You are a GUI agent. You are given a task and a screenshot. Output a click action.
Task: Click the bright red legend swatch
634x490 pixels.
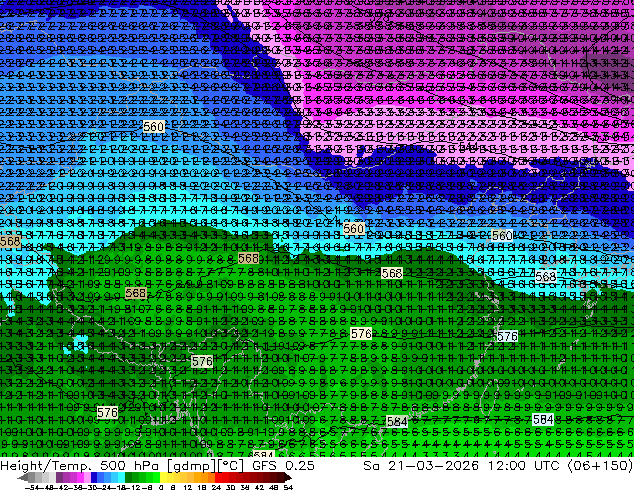point(218,477)
